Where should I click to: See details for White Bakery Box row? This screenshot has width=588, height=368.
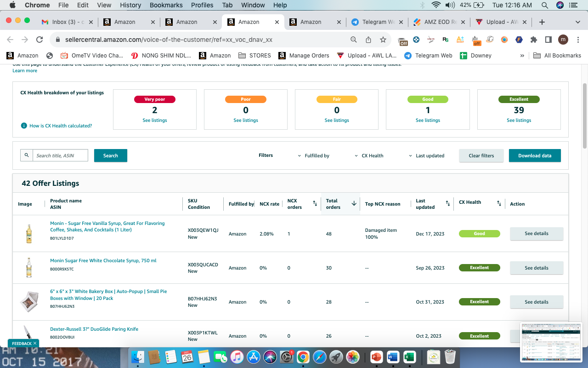[x=537, y=302]
